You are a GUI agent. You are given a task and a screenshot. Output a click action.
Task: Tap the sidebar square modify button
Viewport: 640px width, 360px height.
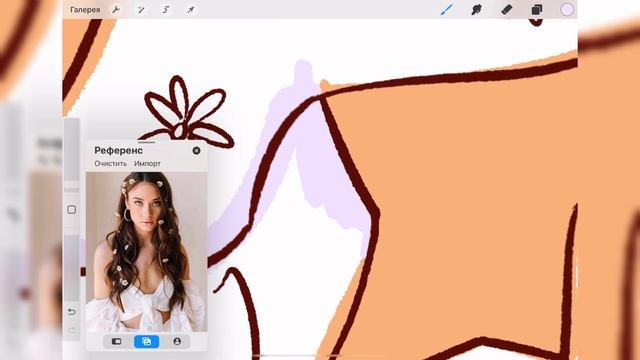71,209
